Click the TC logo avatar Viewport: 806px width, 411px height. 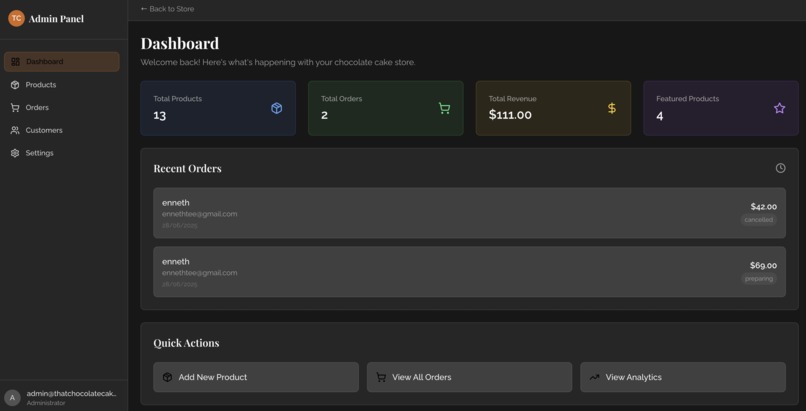tap(16, 18)
